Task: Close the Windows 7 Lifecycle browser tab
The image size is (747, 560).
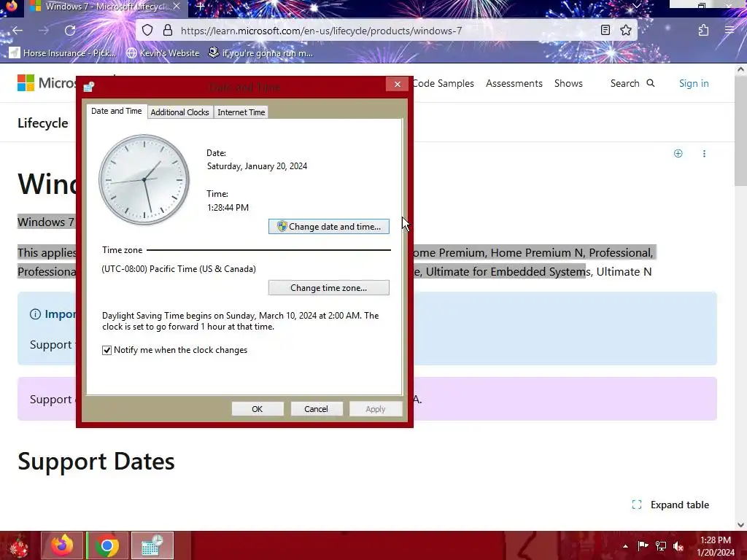Action: (x=177, y=6)
